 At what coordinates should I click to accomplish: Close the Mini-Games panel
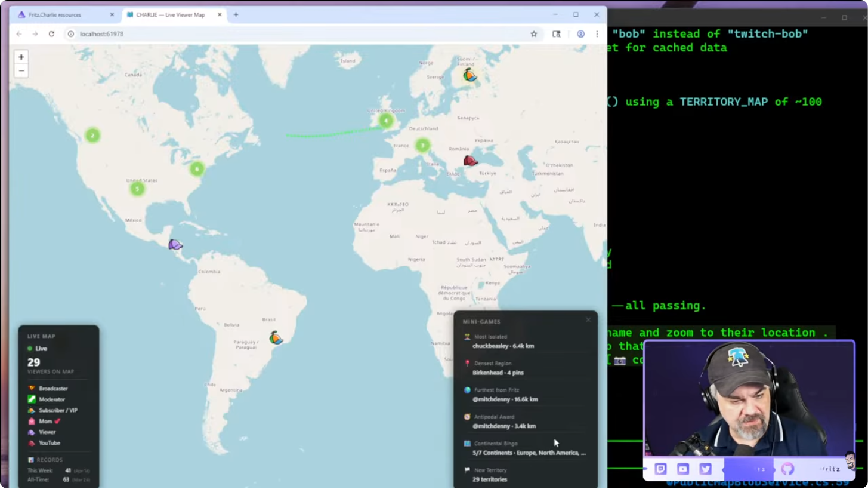click(588, 320)
